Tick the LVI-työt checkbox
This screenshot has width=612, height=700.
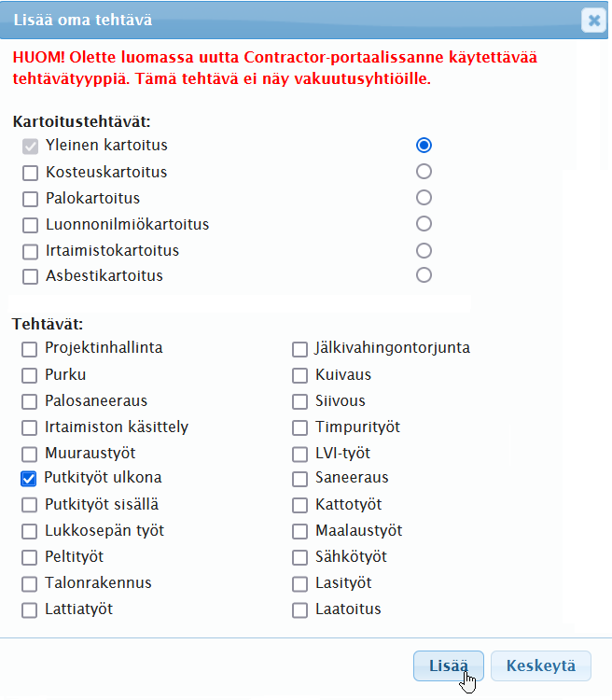coord(299,455)
